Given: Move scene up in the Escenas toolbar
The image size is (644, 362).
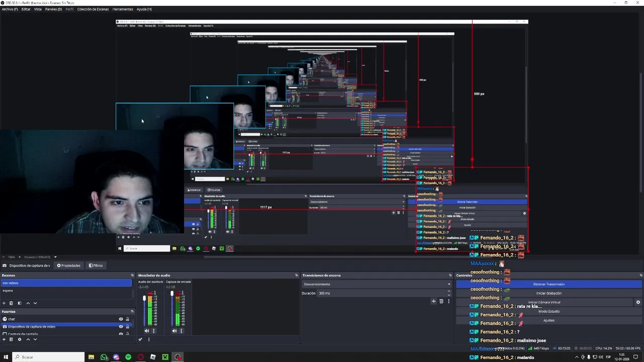Looking at the screenshot, I should click(28, 303).
